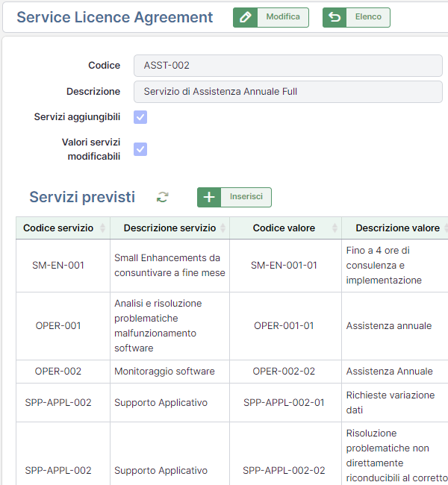Sort by Descrizione valore arrows icon

[446, 228]
